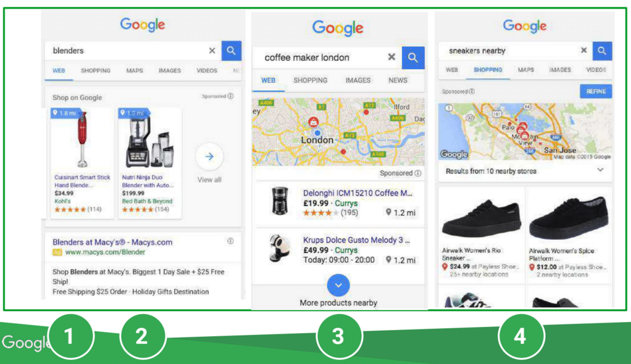Image resolution: width=631 pixels, height=364 pixels.
Task: Click the search button beside the blenders query
Action: coord(231,51)
